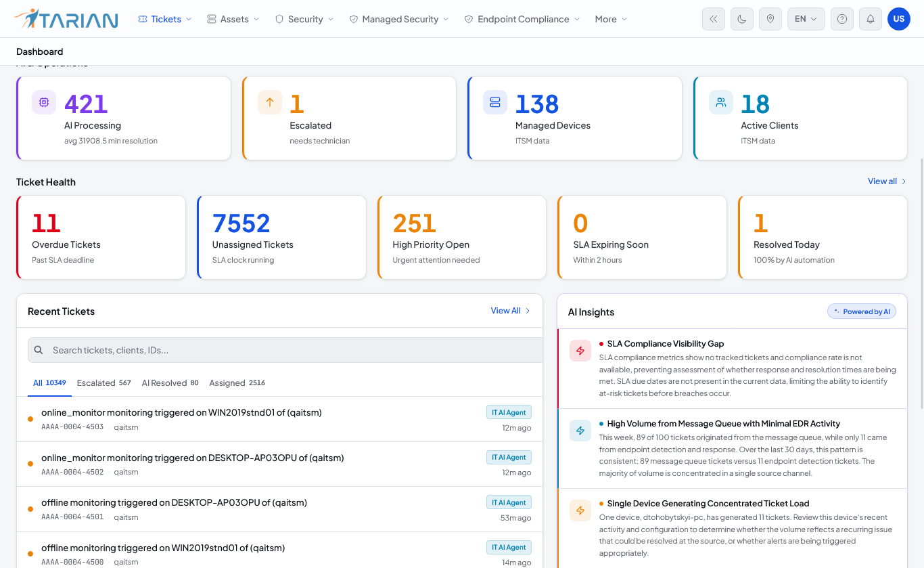
Task: Click the Active Clients people icon
Action: 721,102
